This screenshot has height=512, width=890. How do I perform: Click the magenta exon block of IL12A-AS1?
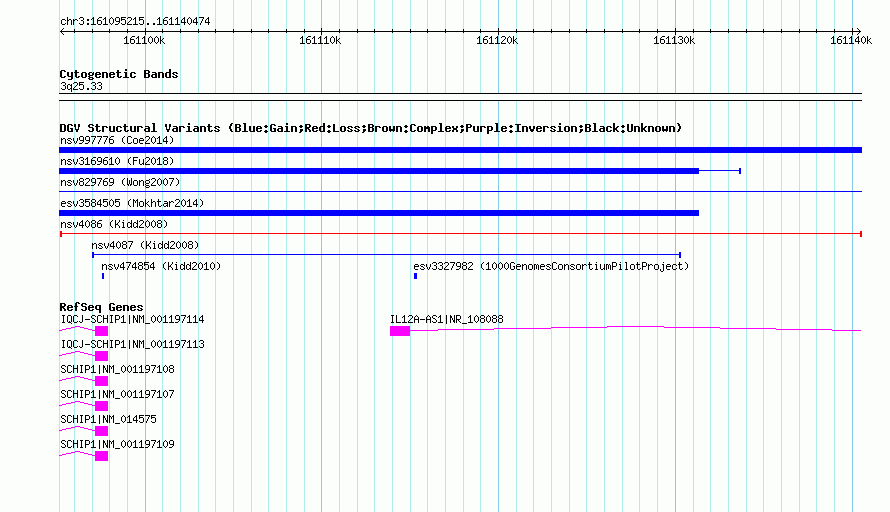tap(400, 331)
